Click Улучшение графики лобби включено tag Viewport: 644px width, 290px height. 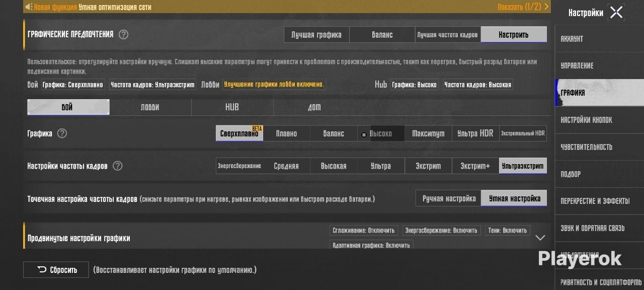(274, 85)
